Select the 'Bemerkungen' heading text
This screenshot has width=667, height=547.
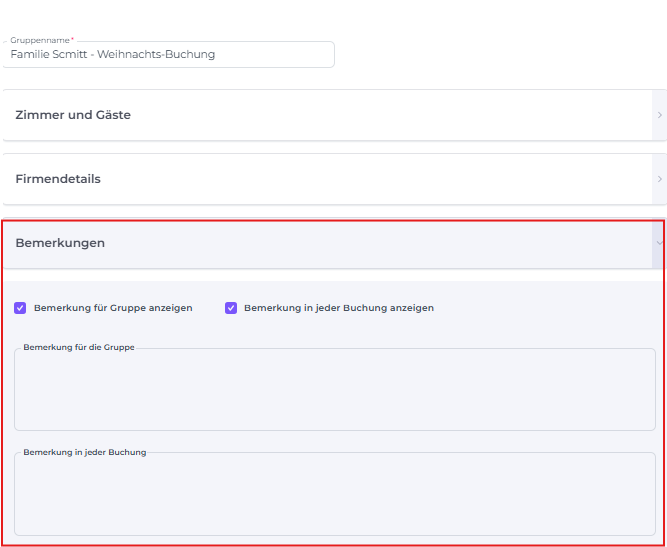pos(60,243)
